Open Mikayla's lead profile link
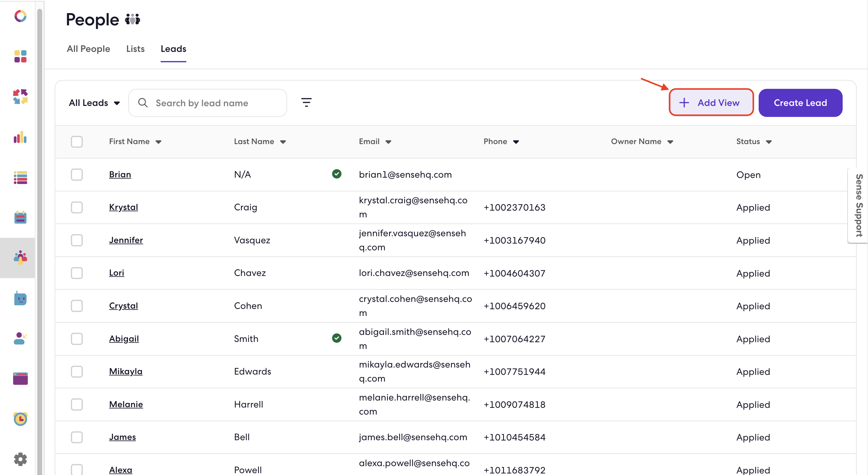 pos(126,372)
